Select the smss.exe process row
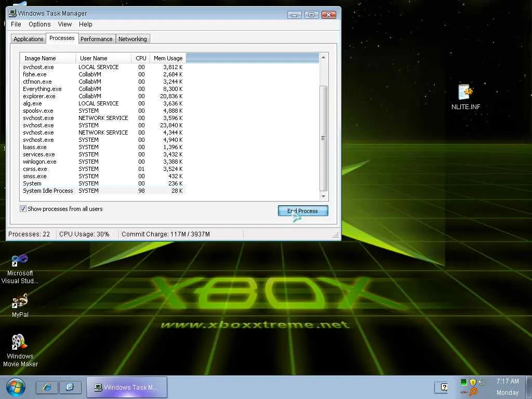 click(103, 176)
